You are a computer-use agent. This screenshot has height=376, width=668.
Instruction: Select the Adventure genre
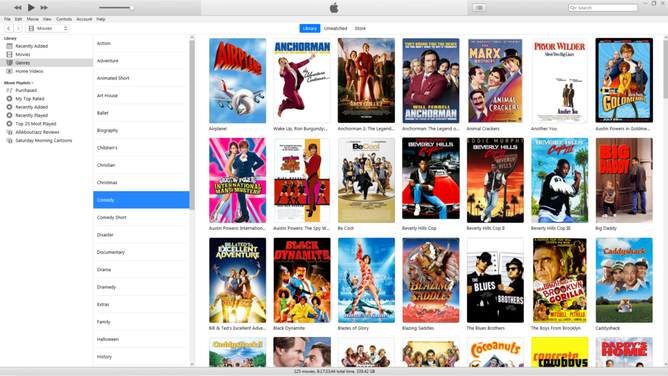tap(141, 61)
